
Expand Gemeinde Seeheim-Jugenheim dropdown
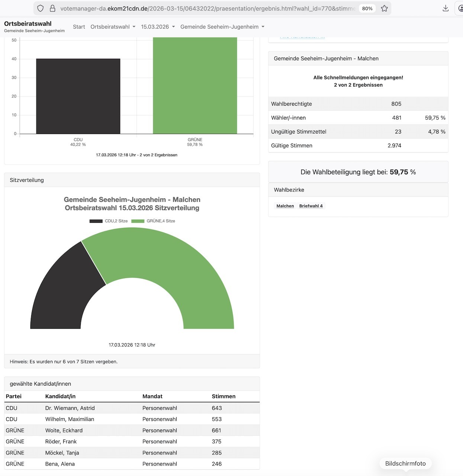tap(222, 27)
